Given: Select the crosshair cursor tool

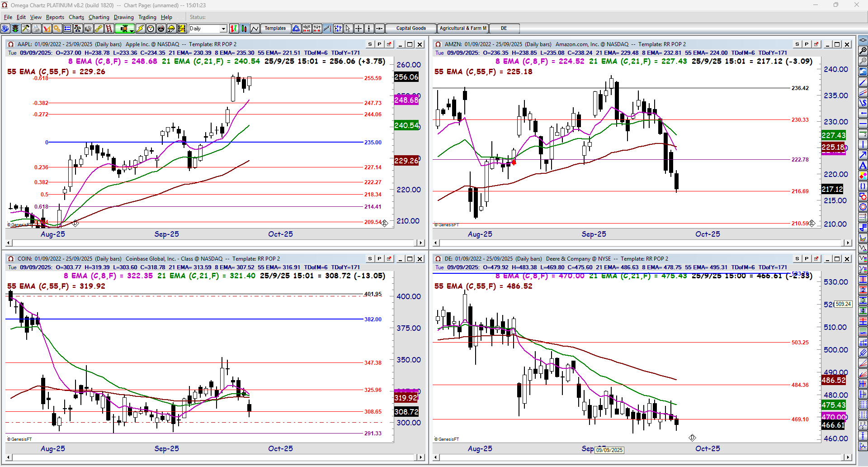Looking at the screenshot, I should click(x=359, y=29).
